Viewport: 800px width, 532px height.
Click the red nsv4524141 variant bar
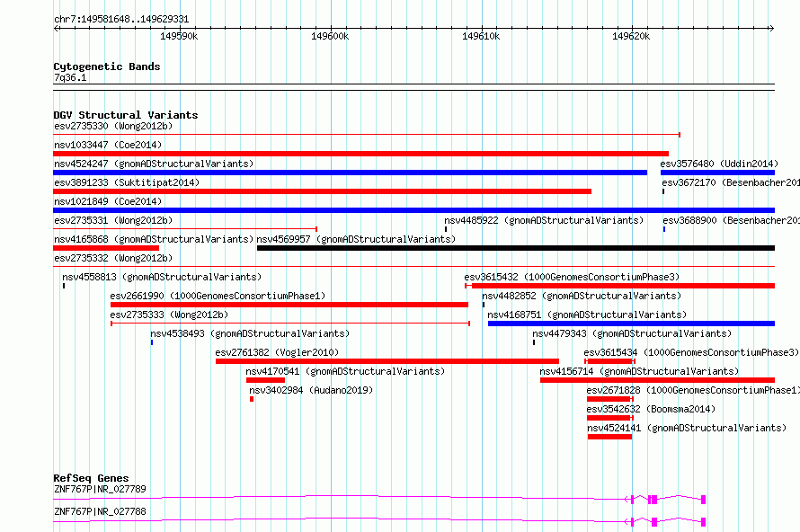(x=609, y=437)
